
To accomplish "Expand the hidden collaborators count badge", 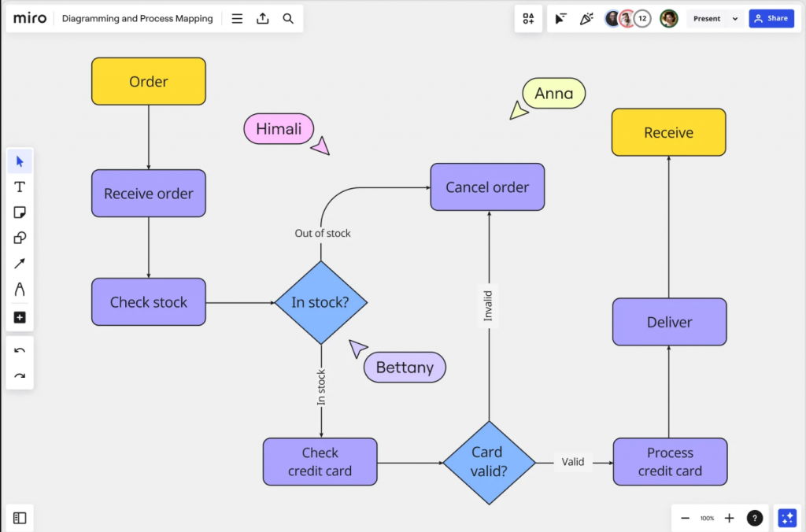I will click(641, 17).
